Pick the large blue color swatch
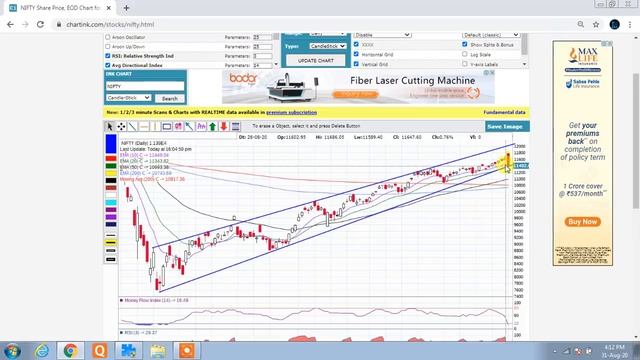 [x=111, y=144]
